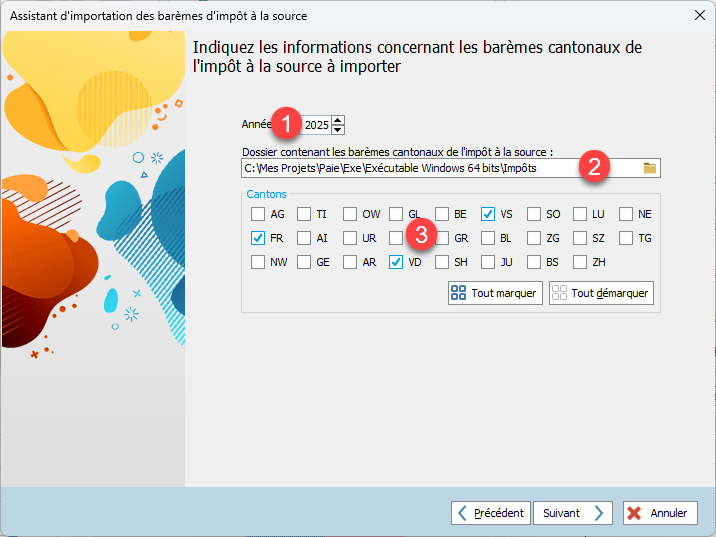Increase the year with the up arrow
716x537 pixels.
[338, 120]
